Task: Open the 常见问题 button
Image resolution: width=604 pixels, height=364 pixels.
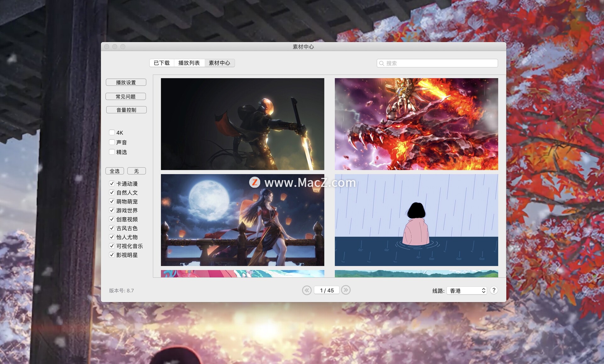Action: click(x=126, y=97)
